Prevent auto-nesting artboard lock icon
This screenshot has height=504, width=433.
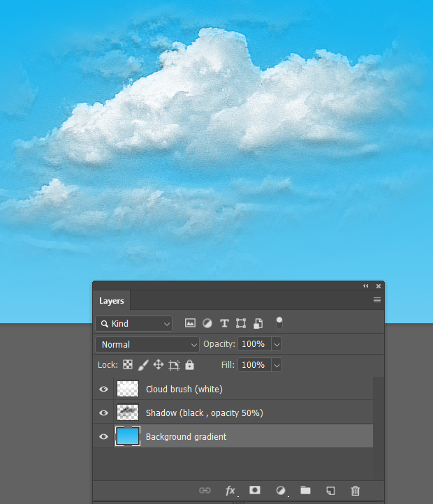tap(174, 365)
